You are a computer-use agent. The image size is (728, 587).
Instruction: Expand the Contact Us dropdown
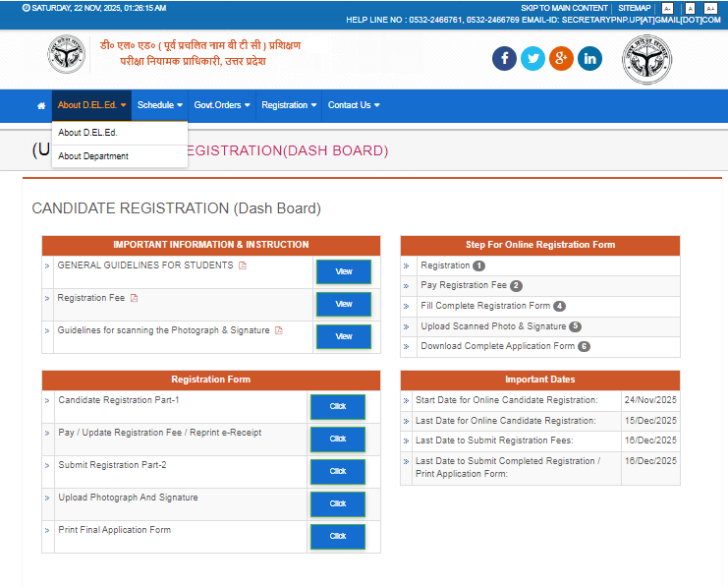(354, 105)
